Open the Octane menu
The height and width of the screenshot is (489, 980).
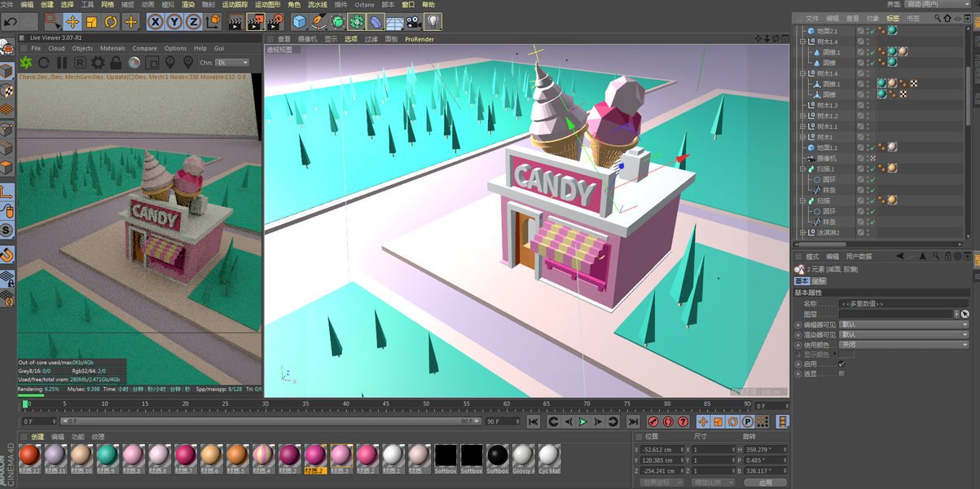click(x=364, y=5)
